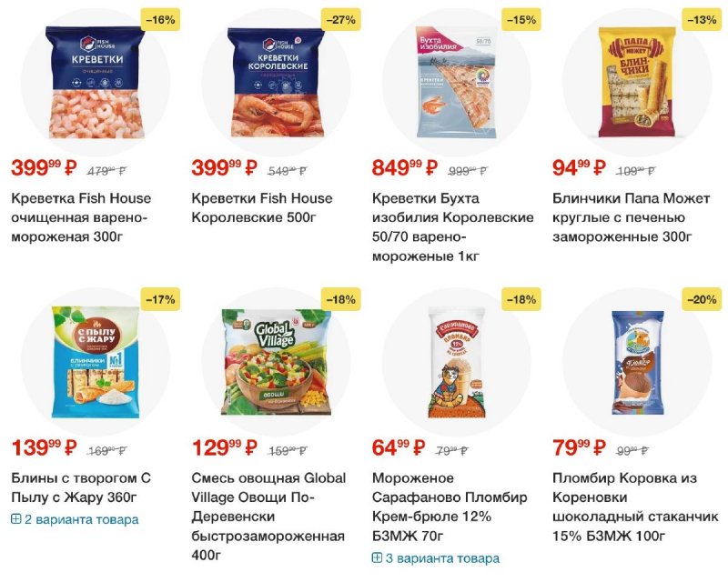The image size is (728, 582).
Task: Open Папа Может блинчики package image
Action: pos(636,82)
